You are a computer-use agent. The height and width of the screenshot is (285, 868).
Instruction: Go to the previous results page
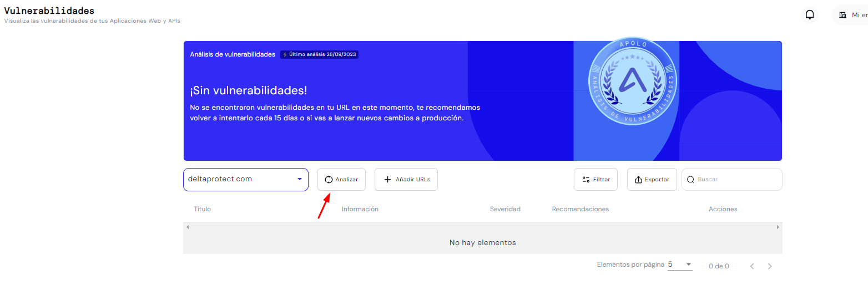click(752, 266)
